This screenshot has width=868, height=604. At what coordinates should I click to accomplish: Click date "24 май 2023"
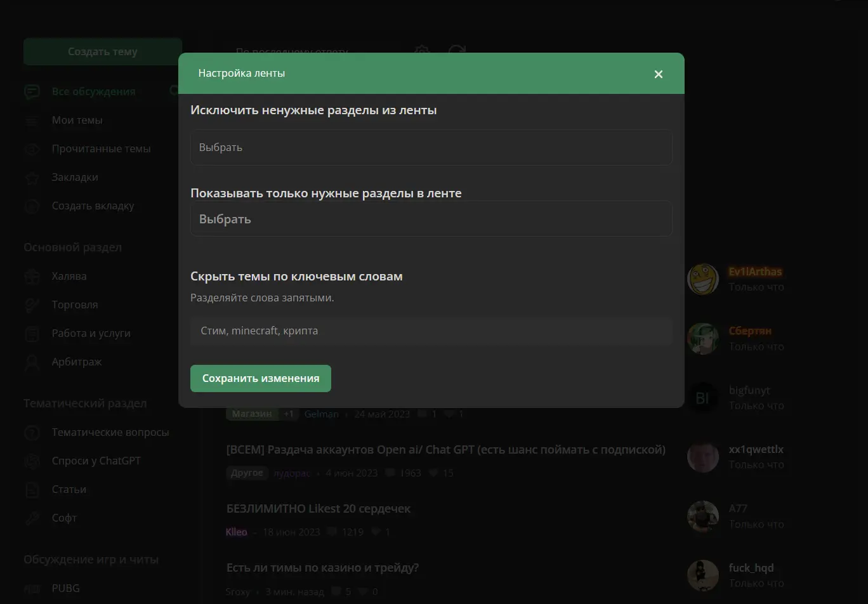(383, 414)
